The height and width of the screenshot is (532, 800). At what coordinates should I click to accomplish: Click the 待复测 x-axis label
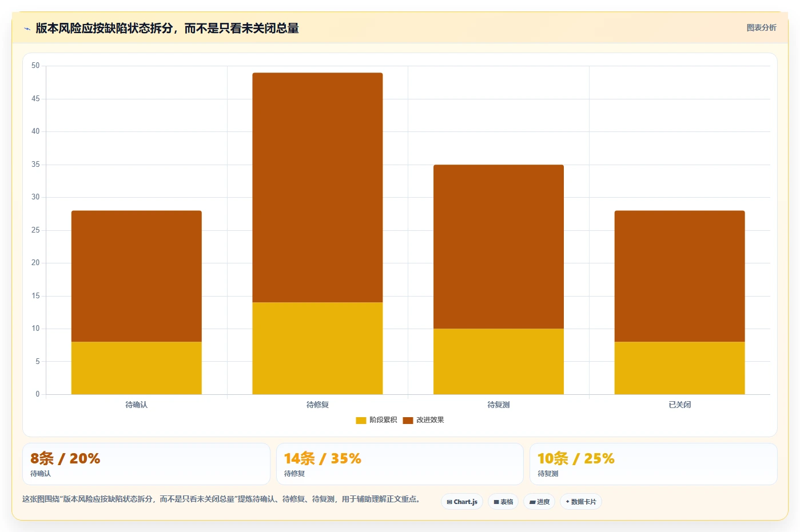[499, 405]
